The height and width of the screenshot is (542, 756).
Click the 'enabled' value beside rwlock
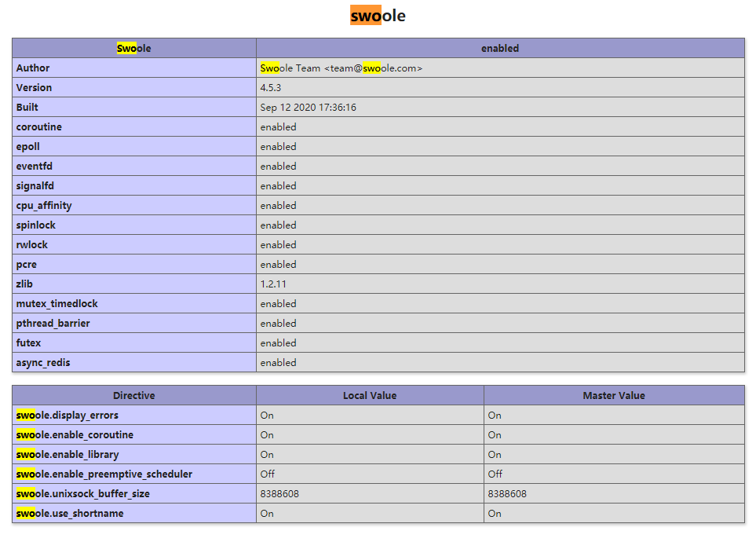278,245
